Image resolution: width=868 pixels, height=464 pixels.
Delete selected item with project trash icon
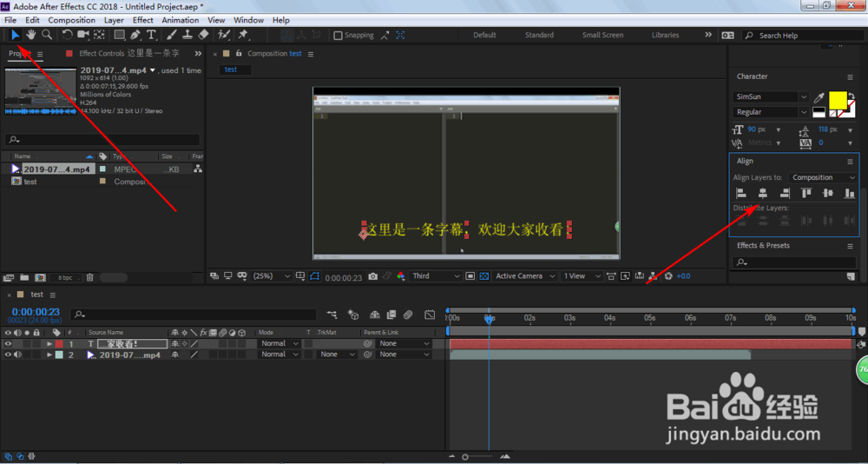[x=89, y=277]
